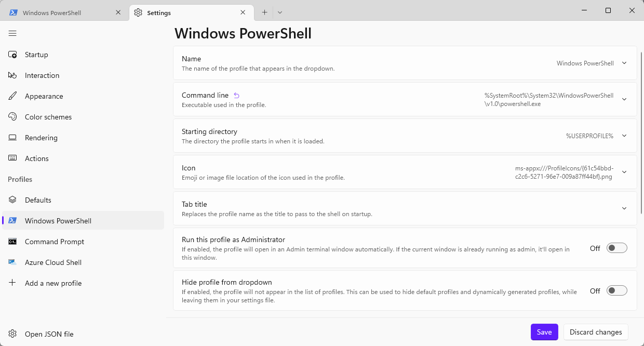
Task: Close the Settings tab
Action: tap(243, 12)
